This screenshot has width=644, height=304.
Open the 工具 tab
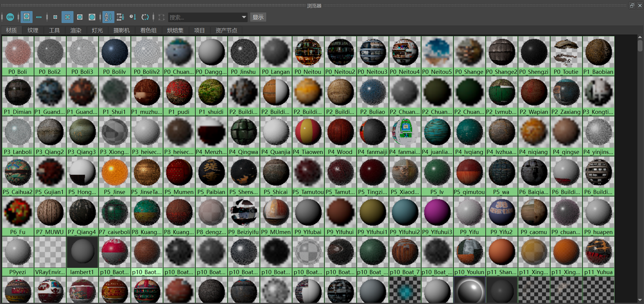coord(54,30)
